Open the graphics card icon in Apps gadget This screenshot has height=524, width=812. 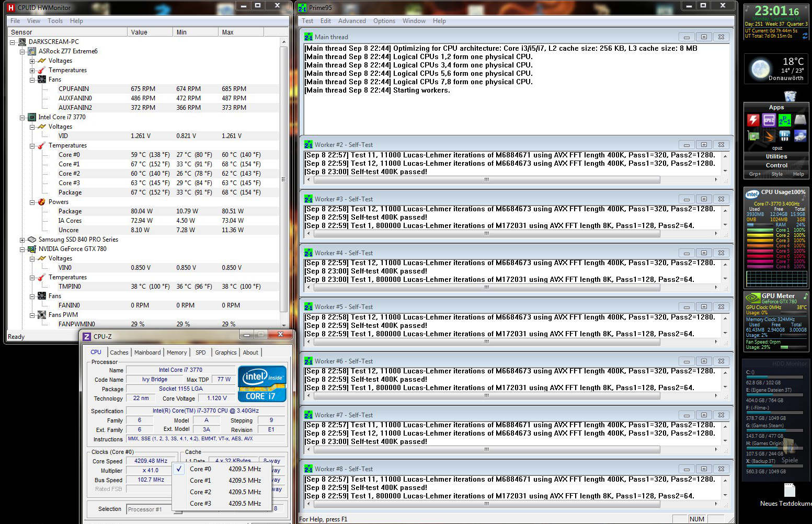[x=753, y=136]
